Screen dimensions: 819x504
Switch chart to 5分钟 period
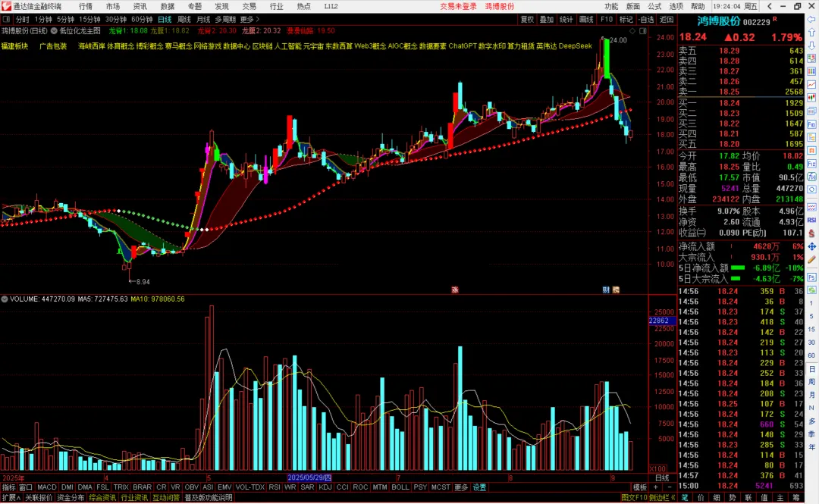66,19
